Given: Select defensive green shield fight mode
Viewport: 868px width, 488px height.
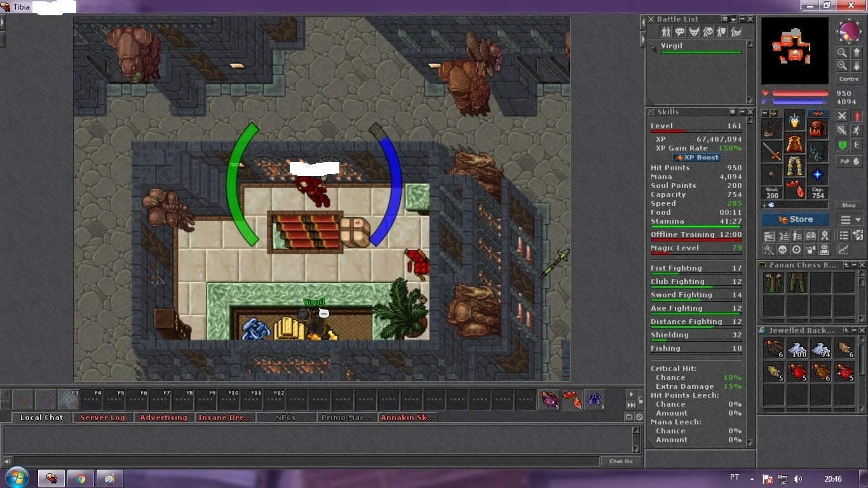Looking at the screenshot, I should click(x=841, y=146).
